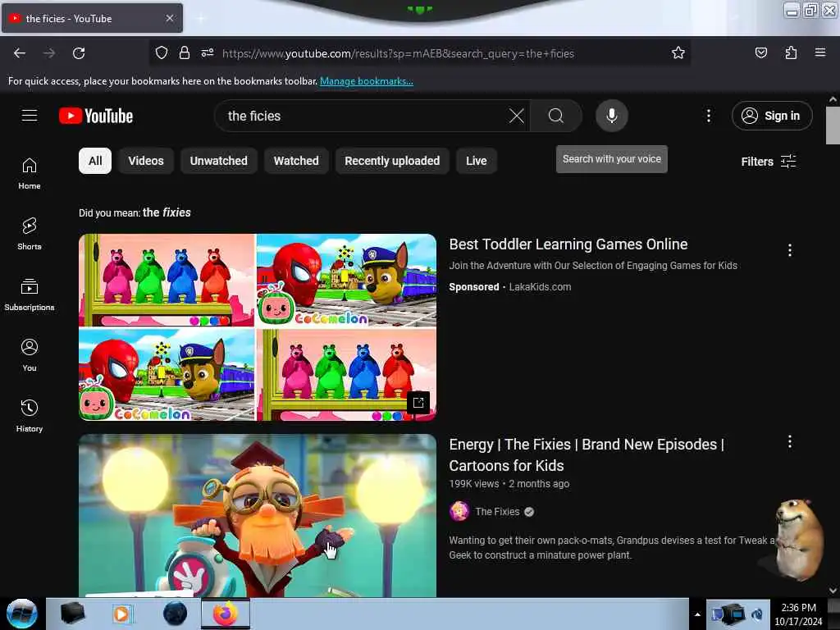Click the browser address bar URL
840x630 pixels.
tap(398, 53)
